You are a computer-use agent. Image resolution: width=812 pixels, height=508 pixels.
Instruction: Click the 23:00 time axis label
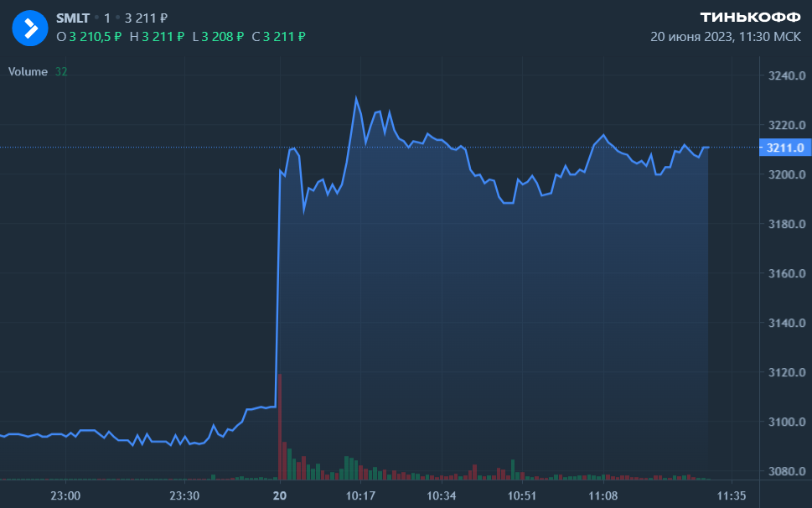coord(65,495)
